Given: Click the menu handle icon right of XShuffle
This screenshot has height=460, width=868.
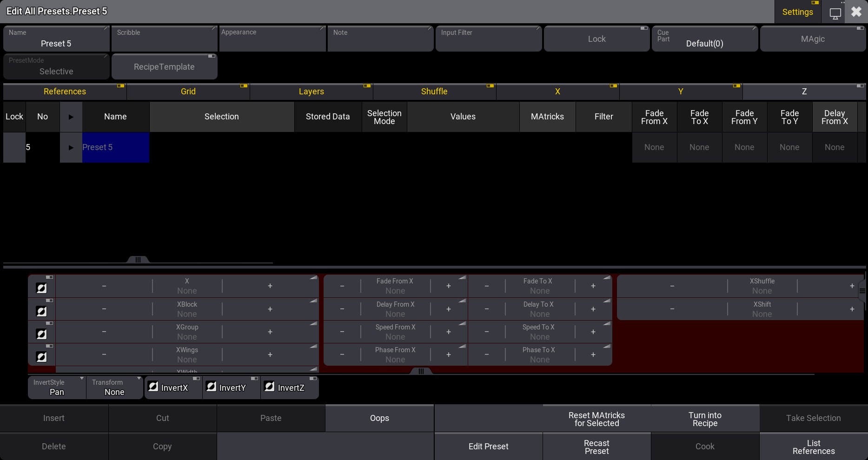Looking at the screenshot, I should pos(862,291).
